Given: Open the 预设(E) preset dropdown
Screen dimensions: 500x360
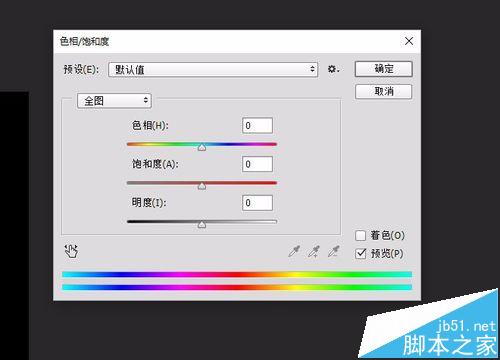Looking at the screenshot, I should click(213, 70).
